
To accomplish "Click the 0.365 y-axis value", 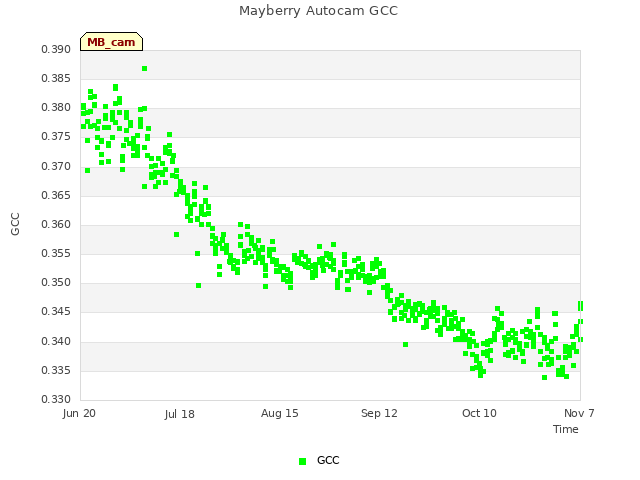I will point(56,196).
